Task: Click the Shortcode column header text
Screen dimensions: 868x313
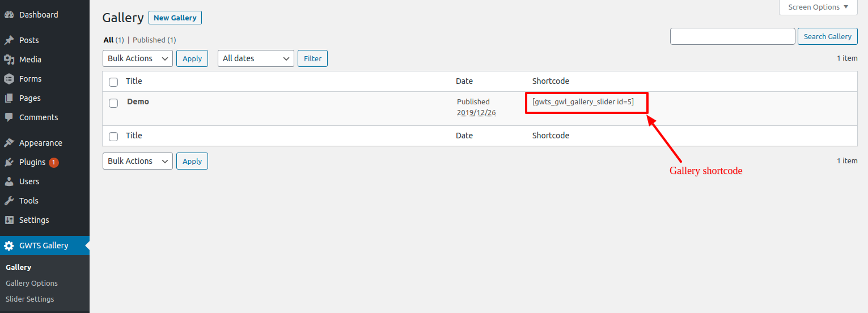Action: (551, 81)
